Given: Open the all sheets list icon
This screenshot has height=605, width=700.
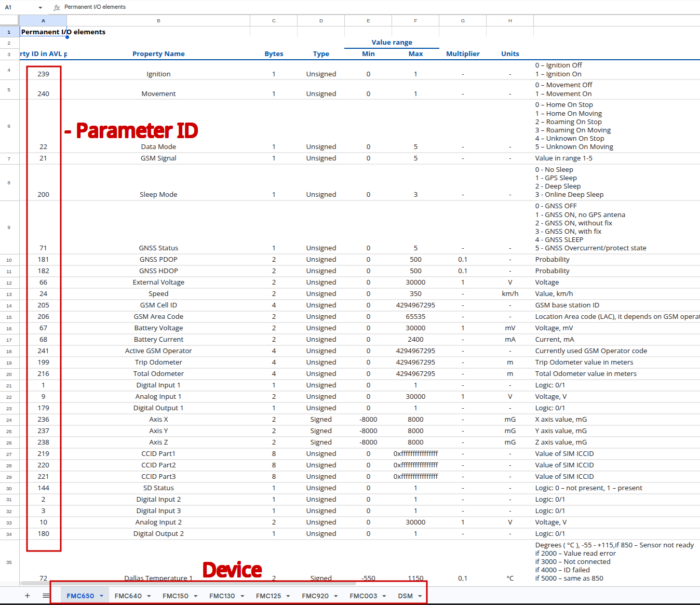Looking at the screenshot, I should click(46, 596).
